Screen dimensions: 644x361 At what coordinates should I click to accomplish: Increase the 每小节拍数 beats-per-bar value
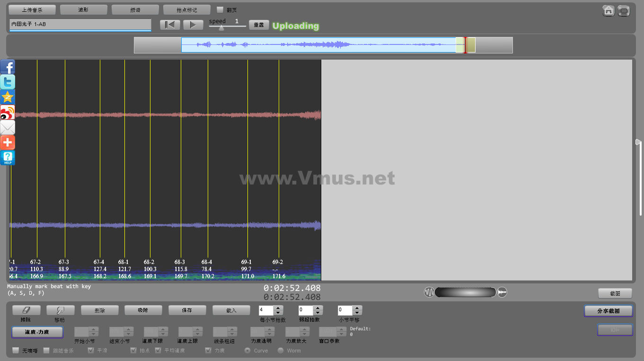point(278,308)
